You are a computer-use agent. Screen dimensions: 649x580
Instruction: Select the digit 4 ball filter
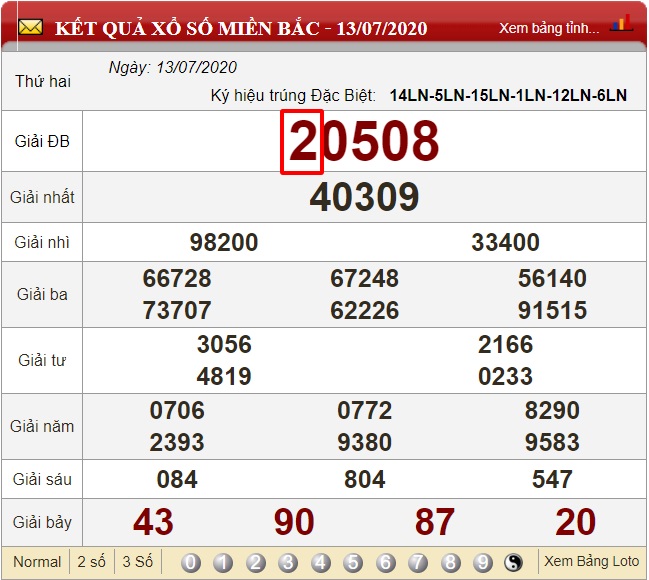pos(321,562)
